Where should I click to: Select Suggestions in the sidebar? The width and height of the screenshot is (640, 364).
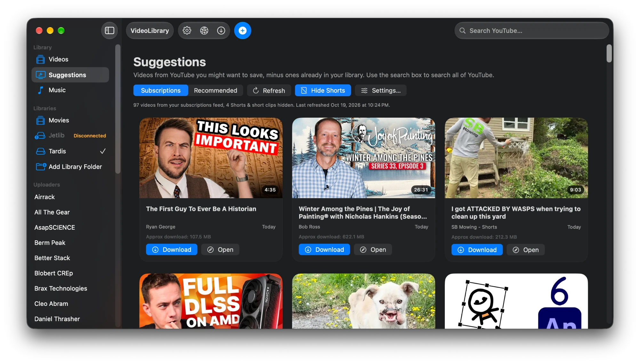pos(70,75)
